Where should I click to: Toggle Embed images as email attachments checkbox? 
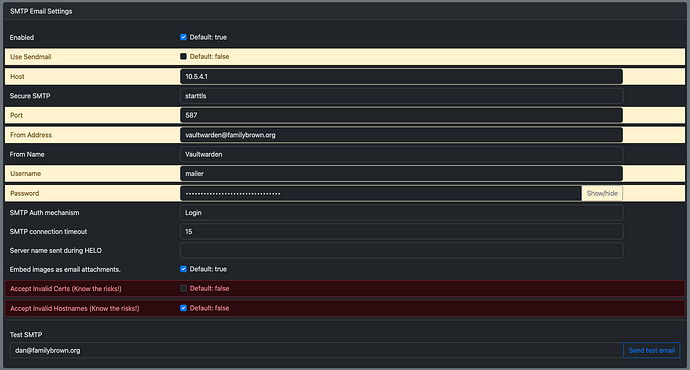click(184, 269)
